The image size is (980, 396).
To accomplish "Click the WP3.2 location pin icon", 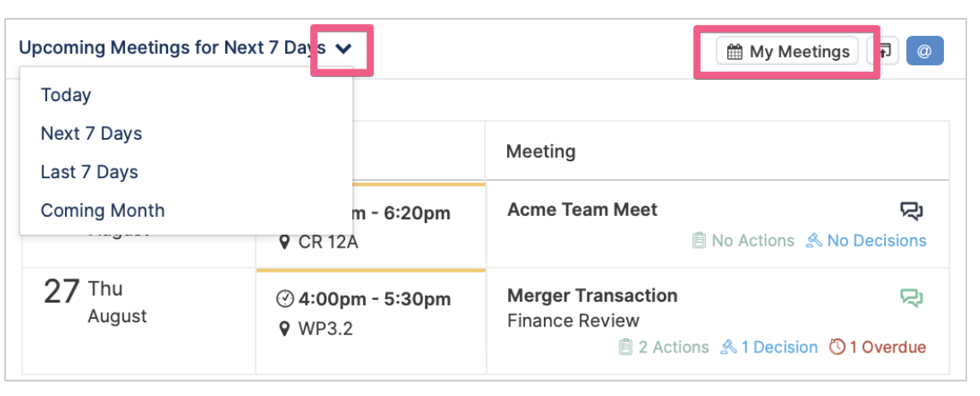I will 284,328.
